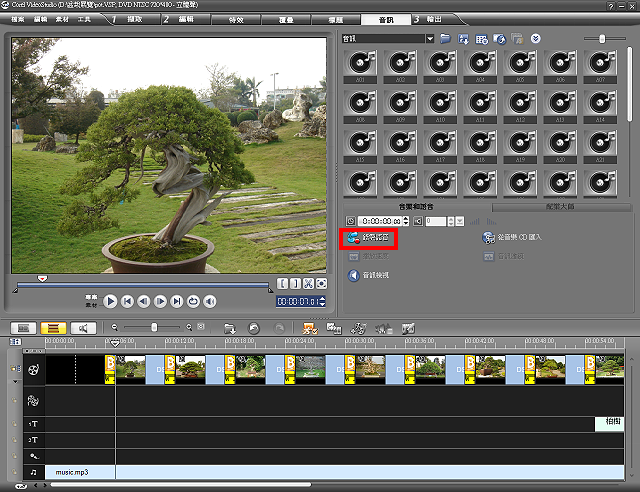
Task: Click the load audio folder icon
Action: [x=445, y=39]
